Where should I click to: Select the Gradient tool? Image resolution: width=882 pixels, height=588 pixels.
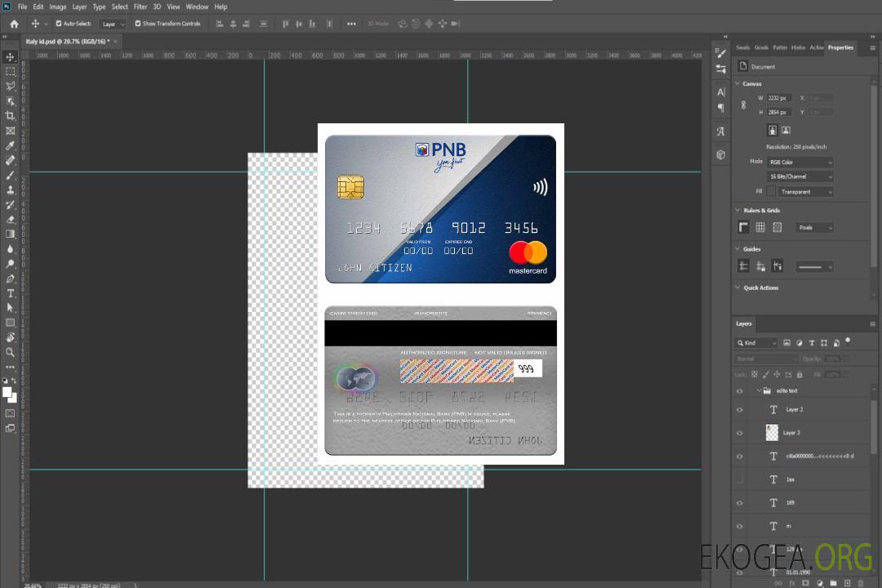10,234
